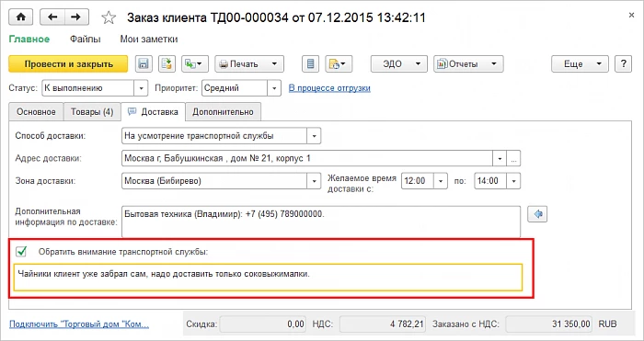Viewport: 644px width, 341px height.
Task: Save the document with the floppy disk icon
Action: [144, 64]
